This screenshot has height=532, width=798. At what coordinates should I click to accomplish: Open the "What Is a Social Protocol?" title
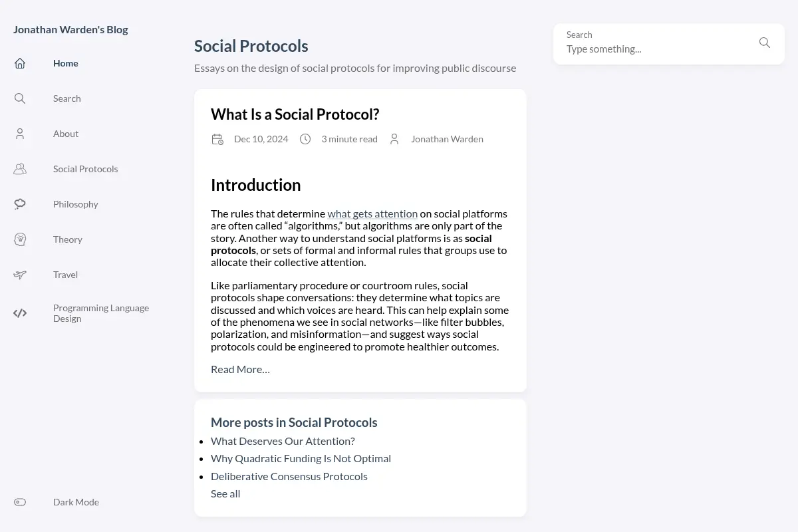coord(295,114)
